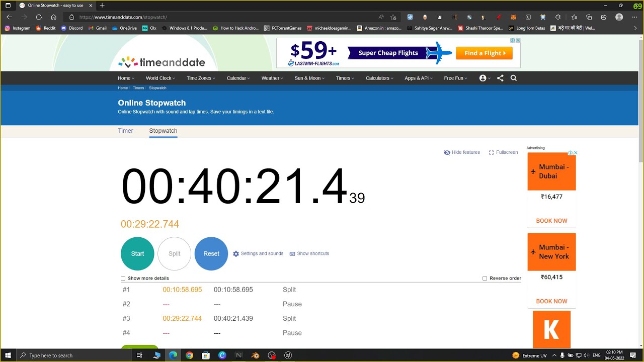Open the account profile icon in site nav
This screenshot has width=644, height=362.
pos(483,78)
